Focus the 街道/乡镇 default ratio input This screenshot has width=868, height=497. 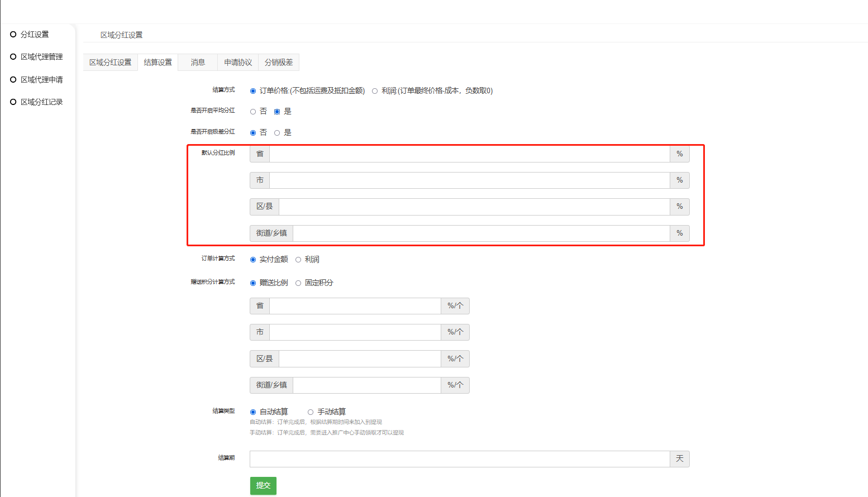coord(481,233)
